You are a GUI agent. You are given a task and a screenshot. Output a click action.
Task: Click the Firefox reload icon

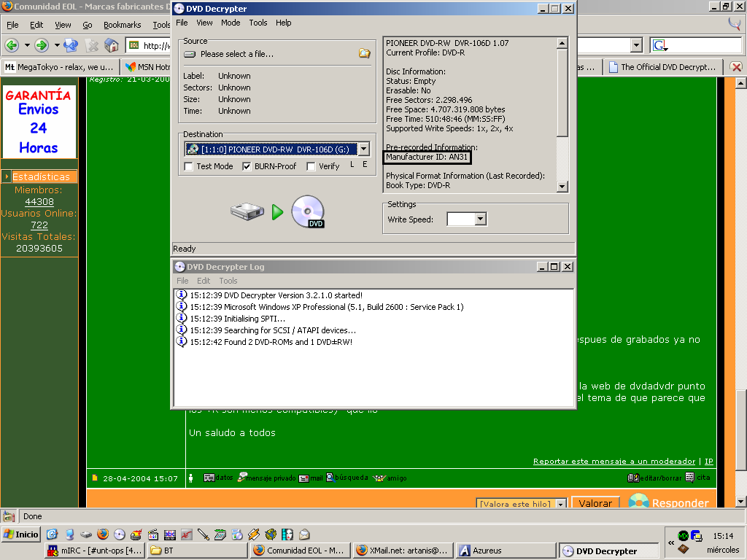(x=71, y=45)
